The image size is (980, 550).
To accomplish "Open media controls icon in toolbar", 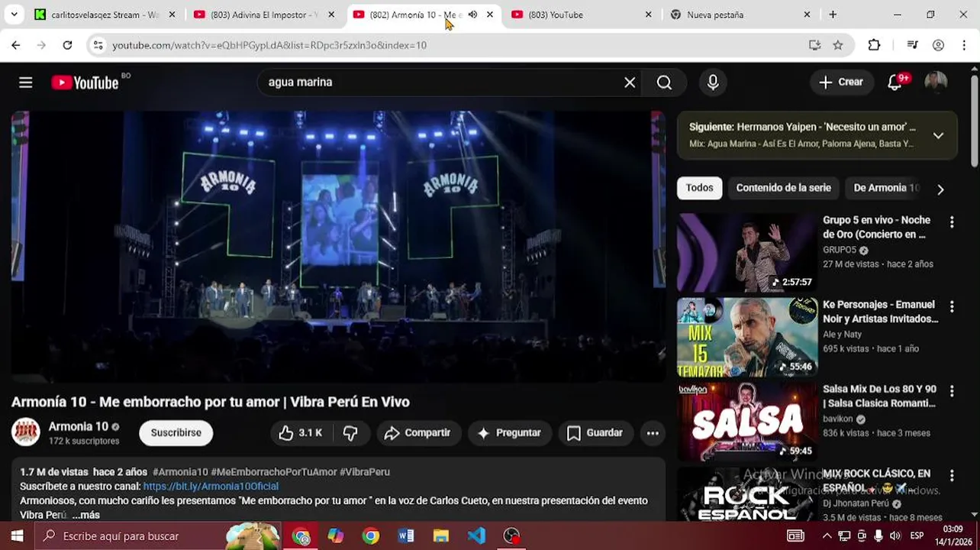I will [x=912, y=45].
